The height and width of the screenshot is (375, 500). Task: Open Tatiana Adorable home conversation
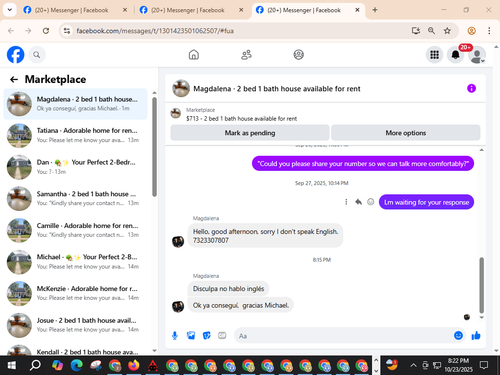click(75, 135)
